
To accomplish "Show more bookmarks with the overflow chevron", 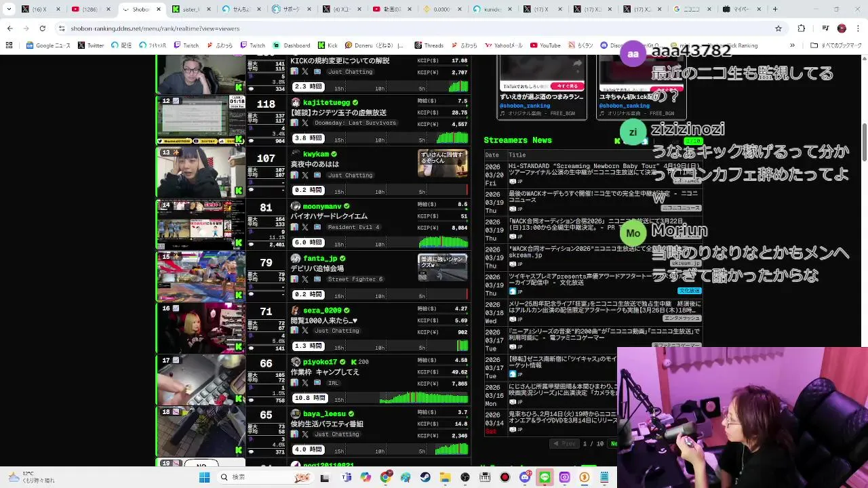I will point(792,45).
